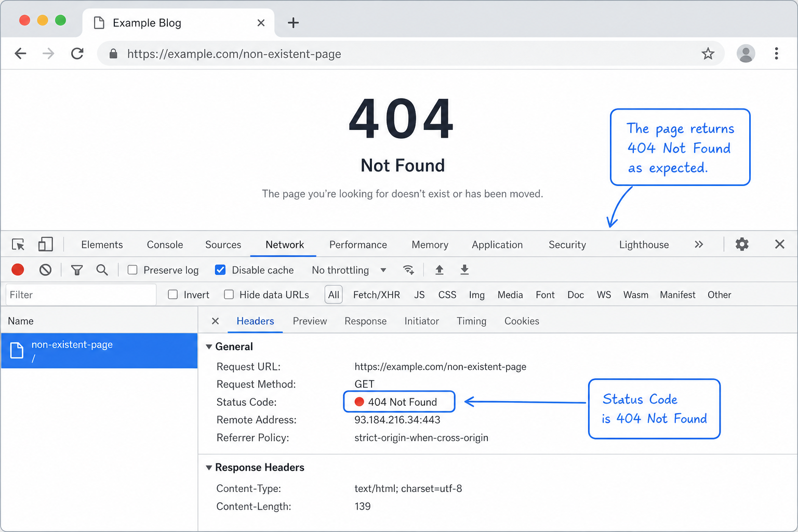Select the All request type filter

coord(334,295)
